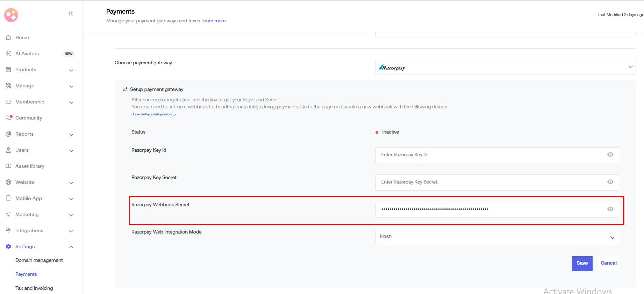Follow the learn more link
Viewport: 644px width, 294px height.
pos(214,21)
